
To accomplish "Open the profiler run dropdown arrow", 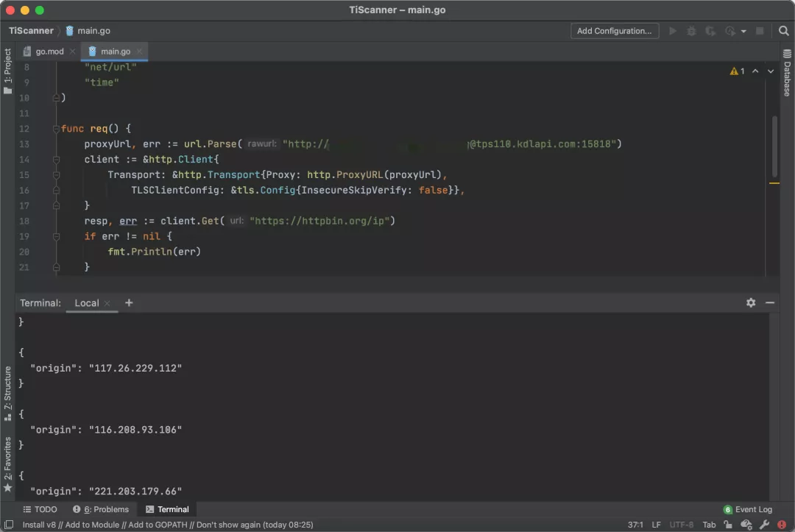I will point(743,32).
